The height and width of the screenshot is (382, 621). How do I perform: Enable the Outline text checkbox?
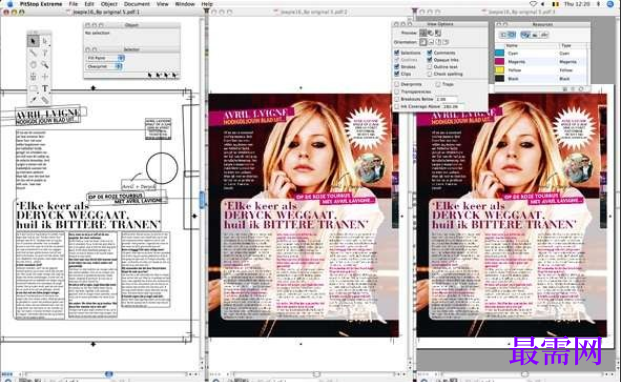[x=429, y=67]
